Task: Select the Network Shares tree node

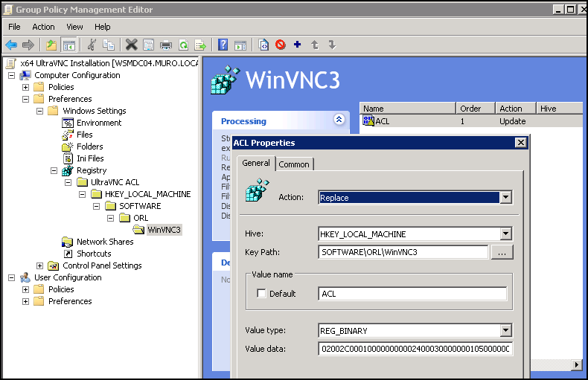Action: [105, 242]
